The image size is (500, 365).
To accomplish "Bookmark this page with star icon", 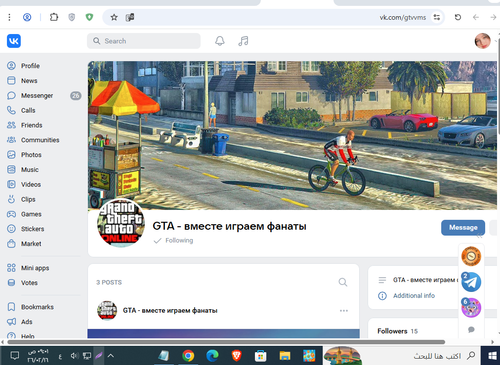I will coord(114,17).
